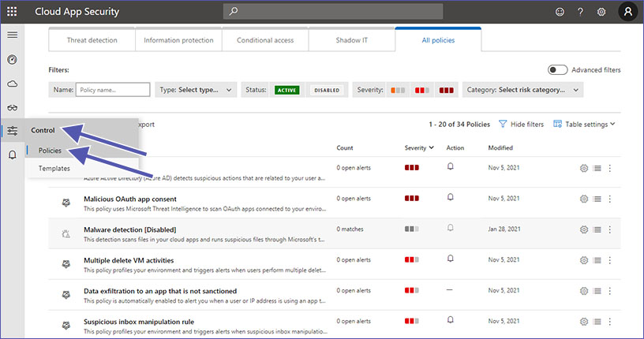The image size is (644, 339).
Task: Open feedback smiley icon
Action: [x=560, y=12]
